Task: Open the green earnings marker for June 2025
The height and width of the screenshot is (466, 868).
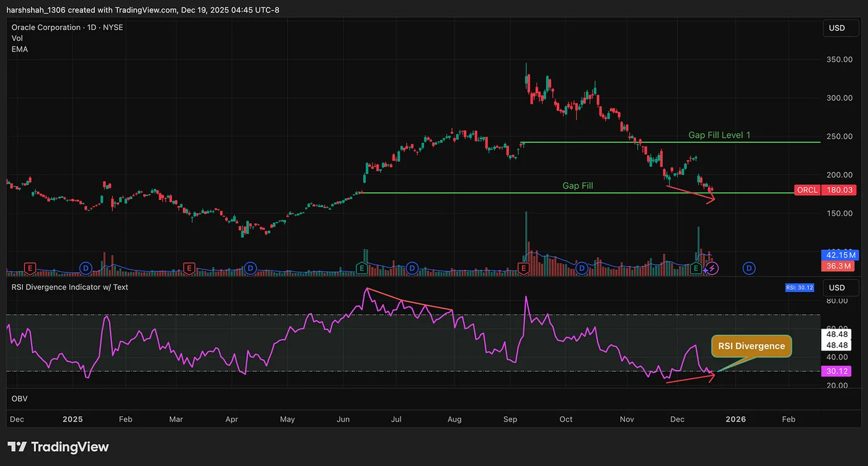Action: (361, 268)
